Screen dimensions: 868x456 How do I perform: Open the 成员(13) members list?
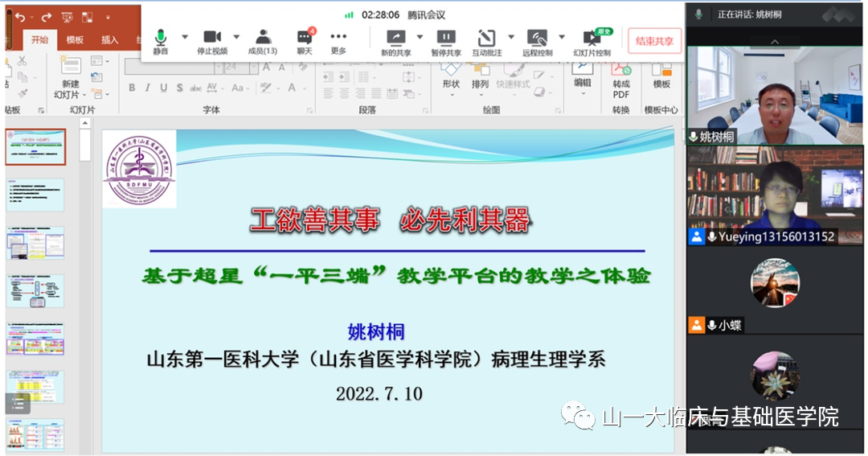262,37
